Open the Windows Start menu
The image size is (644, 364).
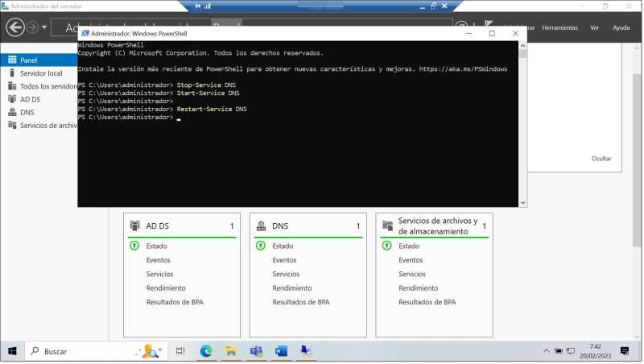tap(12, 351)
